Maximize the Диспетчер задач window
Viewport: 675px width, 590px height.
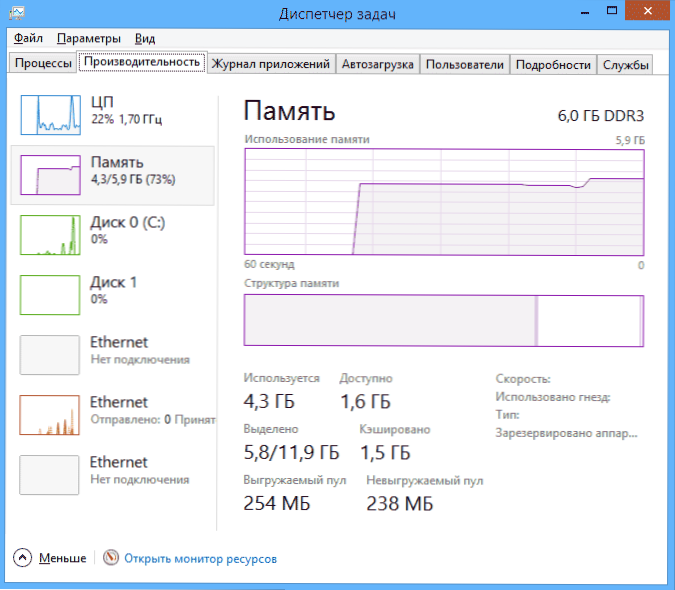(612, 11)
